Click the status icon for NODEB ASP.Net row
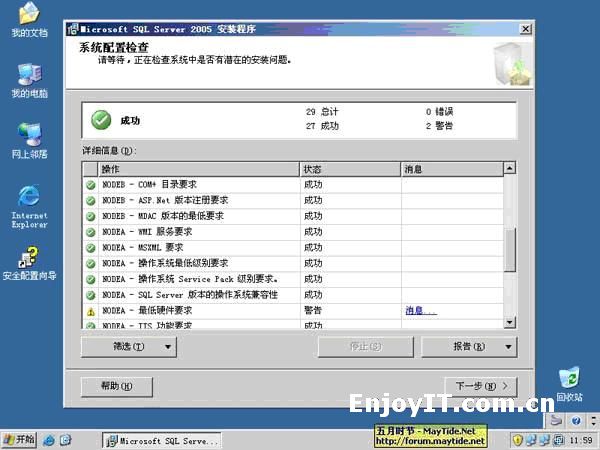 91,201
